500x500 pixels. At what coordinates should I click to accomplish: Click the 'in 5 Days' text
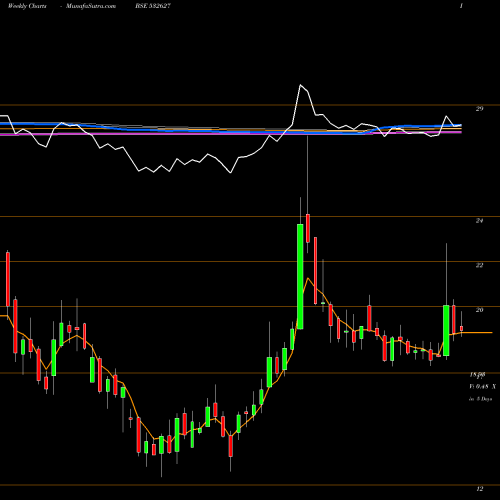pos(480,399)
